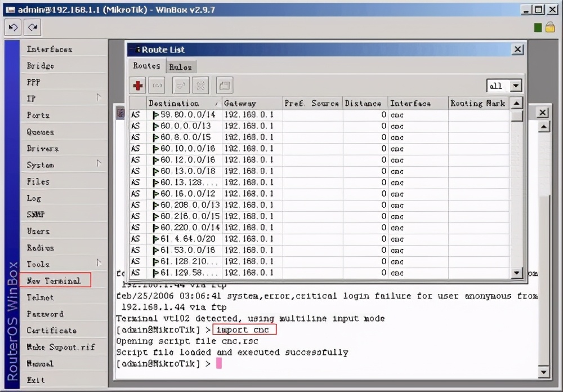Screen dimensions: 563x392
Task: Expand the Tools submenu
Action: tap(63, 264)
